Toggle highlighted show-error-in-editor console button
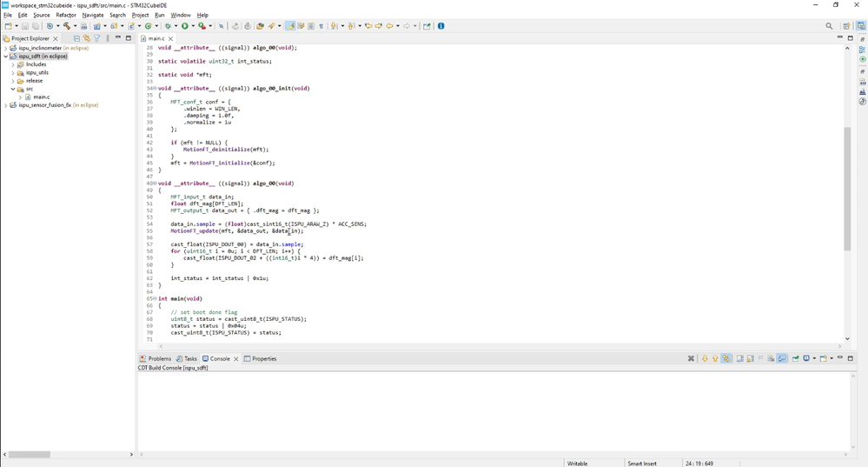Image resolution: width=868 pixels, height=467 pixels. [726, 358]
